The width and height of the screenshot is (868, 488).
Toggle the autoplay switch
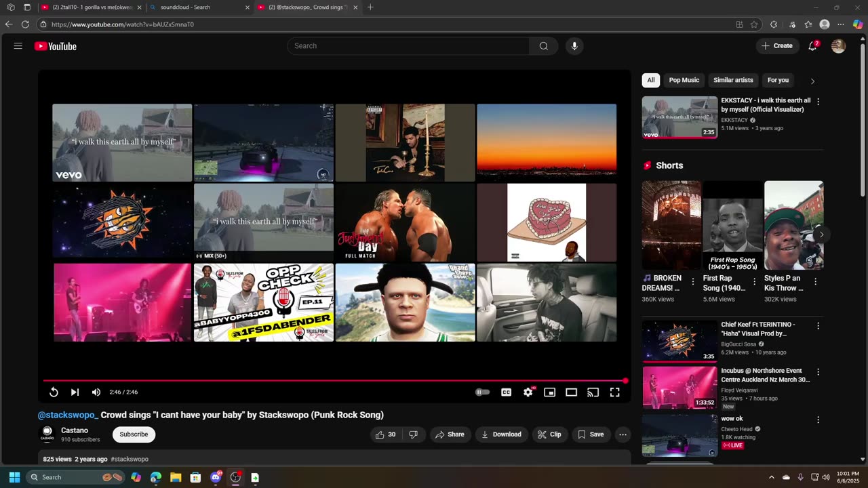point(482,392)
